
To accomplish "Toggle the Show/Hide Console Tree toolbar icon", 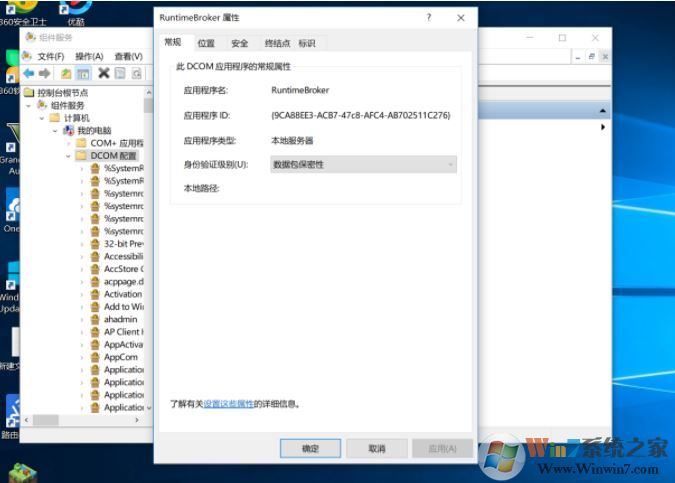I will 83,74.
